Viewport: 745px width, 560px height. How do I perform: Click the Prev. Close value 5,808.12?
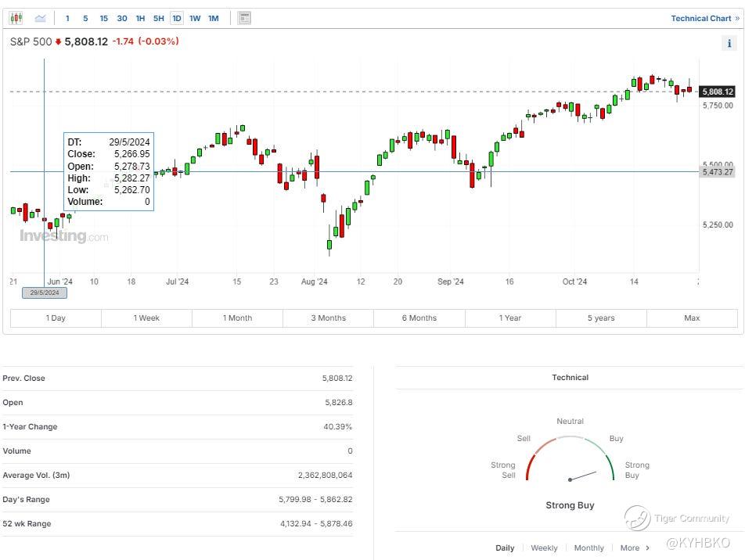click(337, 379)
